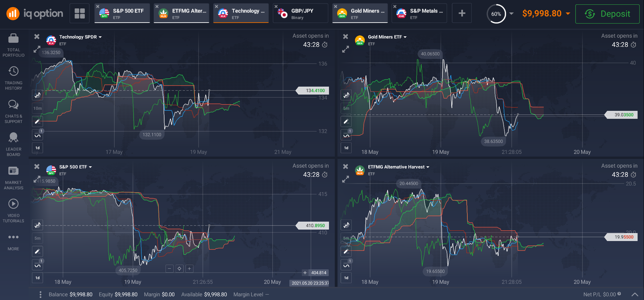Expand ETFMG Alternative Harvest chart fullscreen
644x300 pixels.
pos(346,179)
